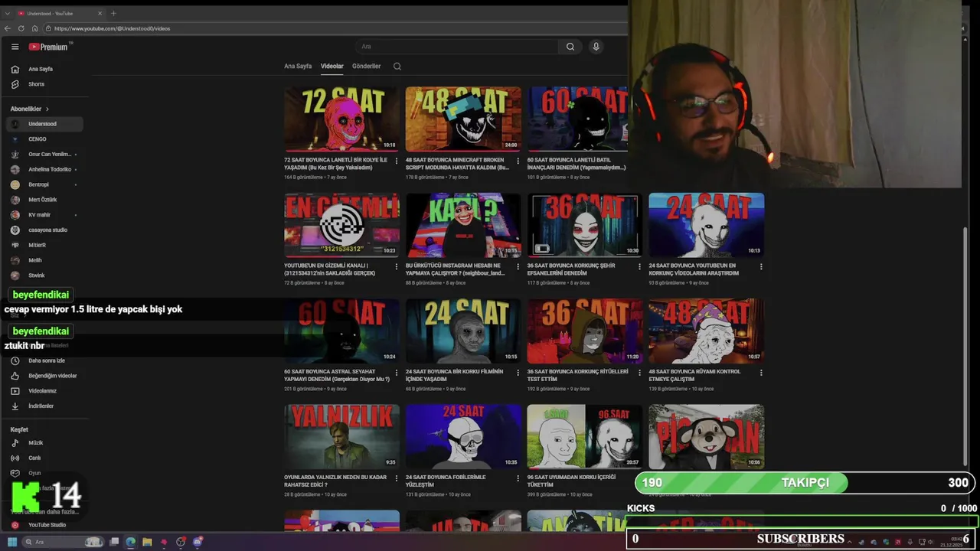Open OBS Studio from taskbar
980x551 pixels.
[181, 542]
